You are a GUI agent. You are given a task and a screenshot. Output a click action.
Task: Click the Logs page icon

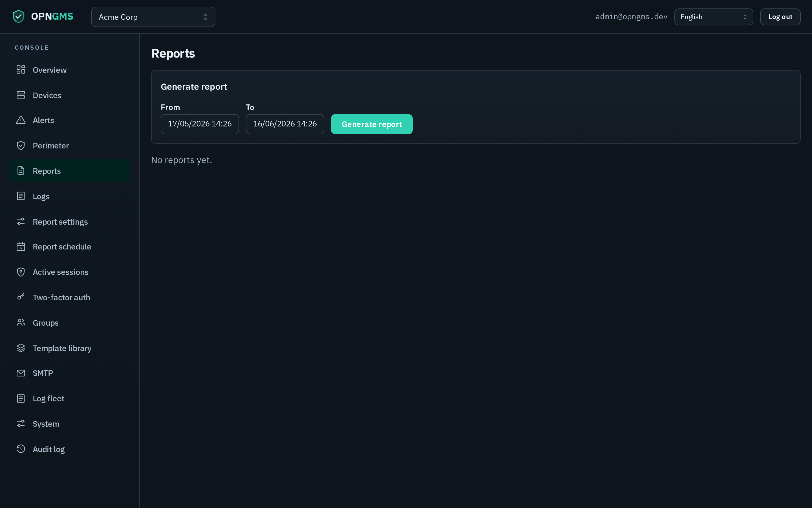click(x=21, y=196)
